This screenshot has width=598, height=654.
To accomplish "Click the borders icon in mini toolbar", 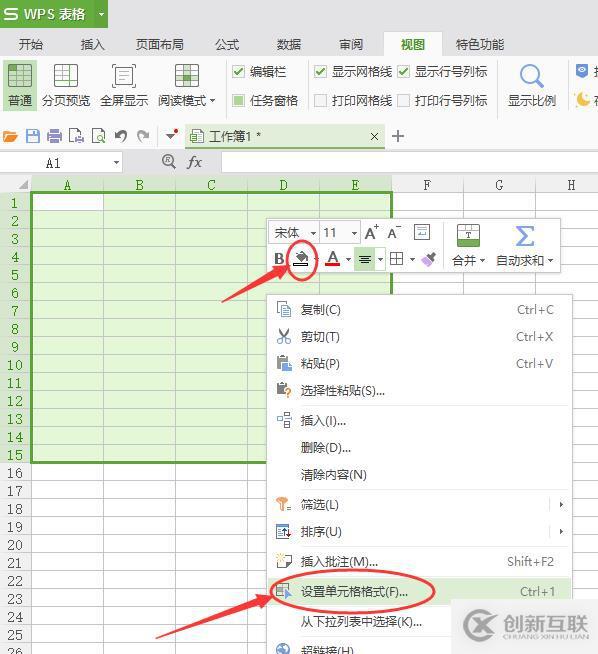I will point(396,259).
